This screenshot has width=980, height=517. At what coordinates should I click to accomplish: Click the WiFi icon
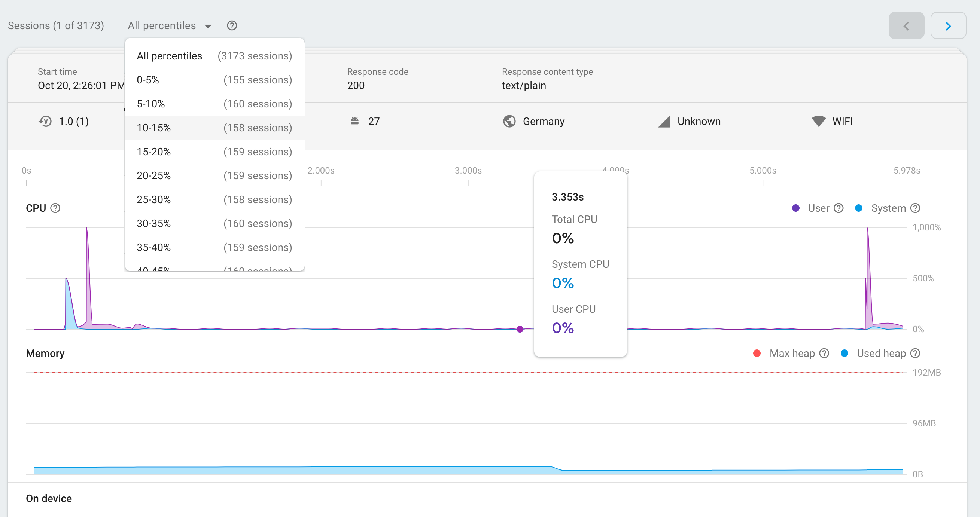pos(819,121)
